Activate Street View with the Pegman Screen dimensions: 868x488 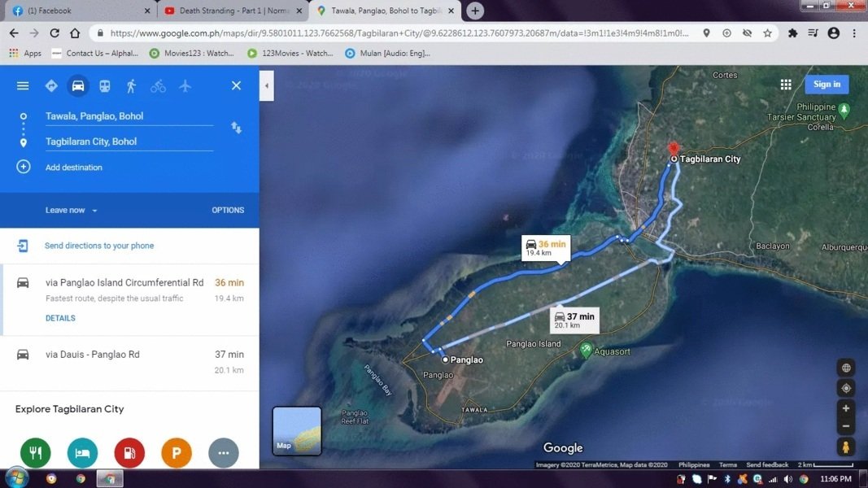click(x=846, y=447)
